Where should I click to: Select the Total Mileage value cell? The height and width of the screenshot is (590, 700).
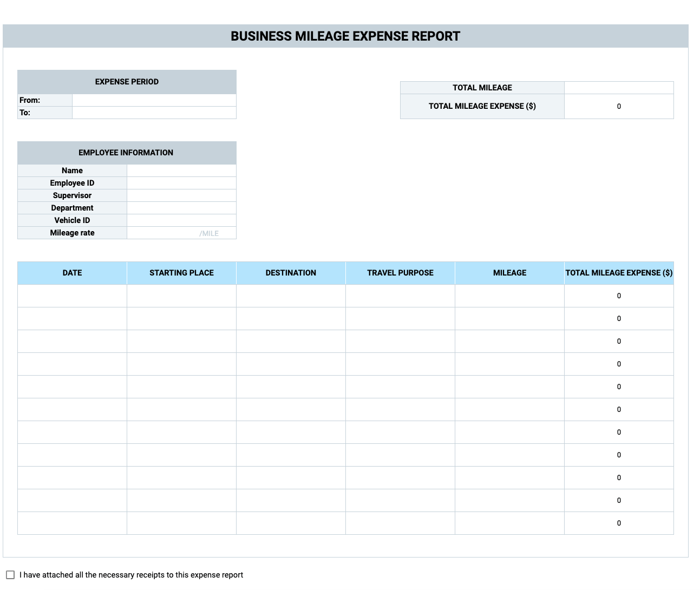tap(619, 87)
